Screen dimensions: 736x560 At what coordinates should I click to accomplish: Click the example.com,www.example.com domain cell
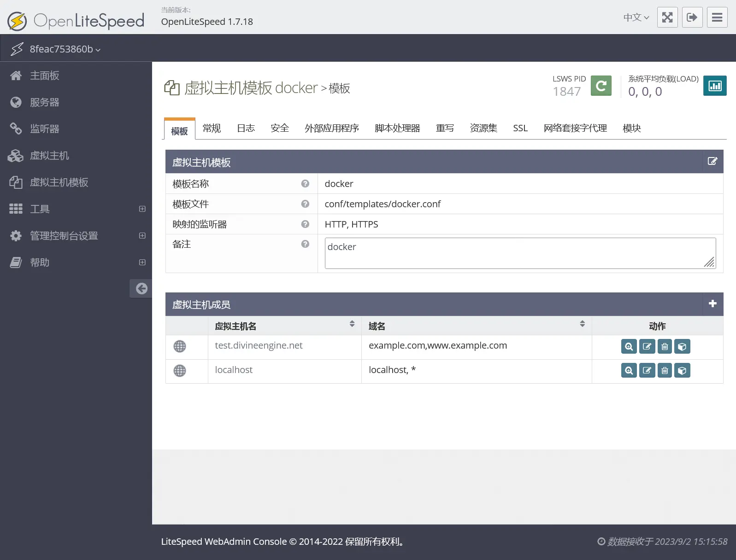point(438,345)
